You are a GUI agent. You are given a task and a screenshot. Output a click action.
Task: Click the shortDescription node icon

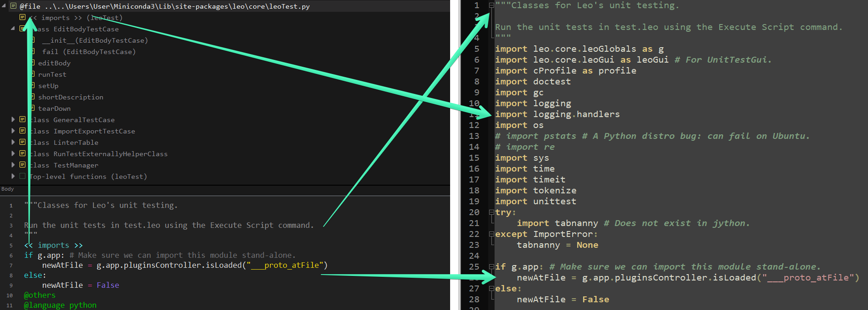33,97
